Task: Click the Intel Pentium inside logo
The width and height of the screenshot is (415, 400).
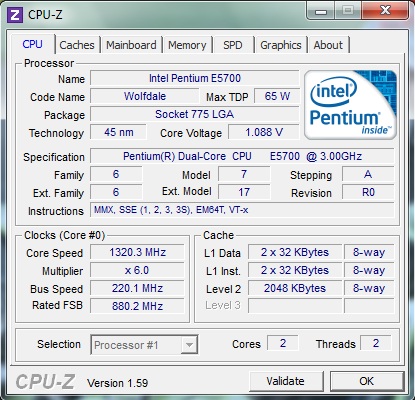Action: pyautogui.click(x=350, y=105)
